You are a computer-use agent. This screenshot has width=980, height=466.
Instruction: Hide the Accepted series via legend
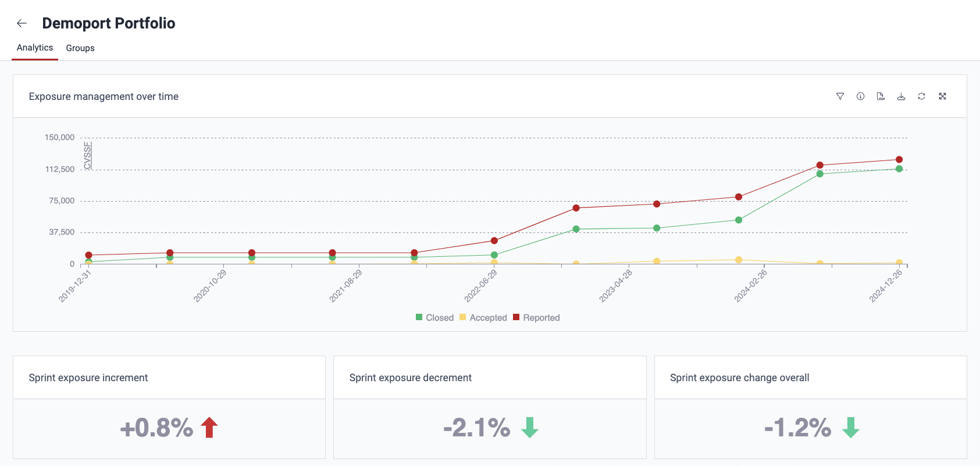tap(483, 317)
